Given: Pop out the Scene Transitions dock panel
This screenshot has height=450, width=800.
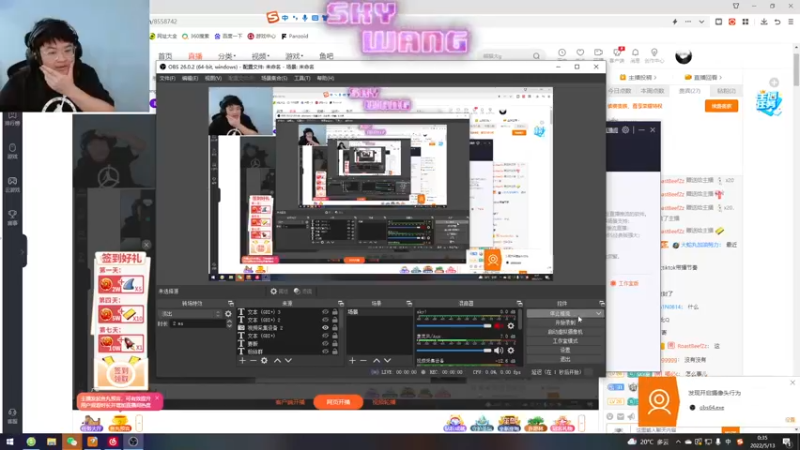Looking at the screenshot, I should point(231,304).
